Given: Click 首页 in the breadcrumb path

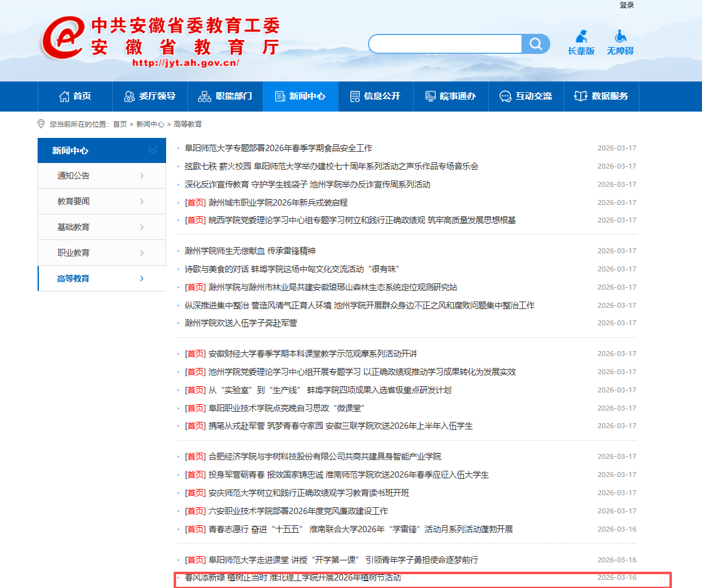Looking at the screenshot, I should (120, 125).
